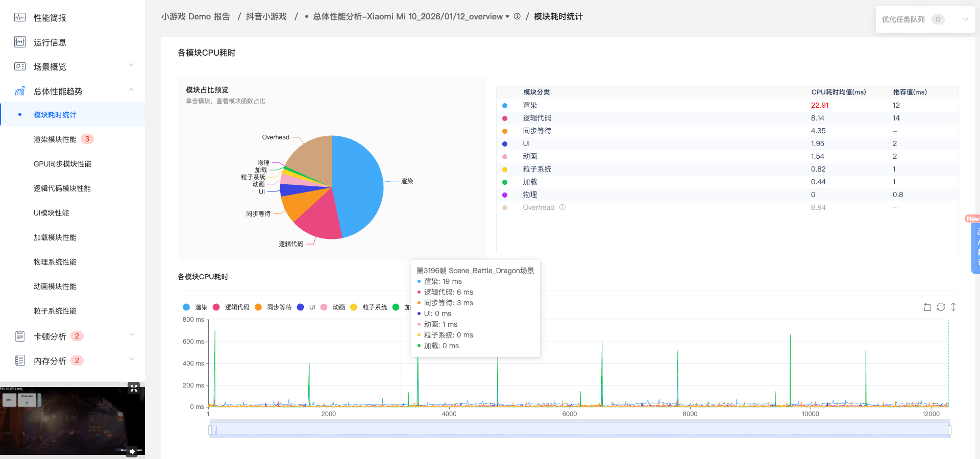Screen dimensions: 980x459
Task: Click the chart refresh/restore icon
Action: (941, 307)
